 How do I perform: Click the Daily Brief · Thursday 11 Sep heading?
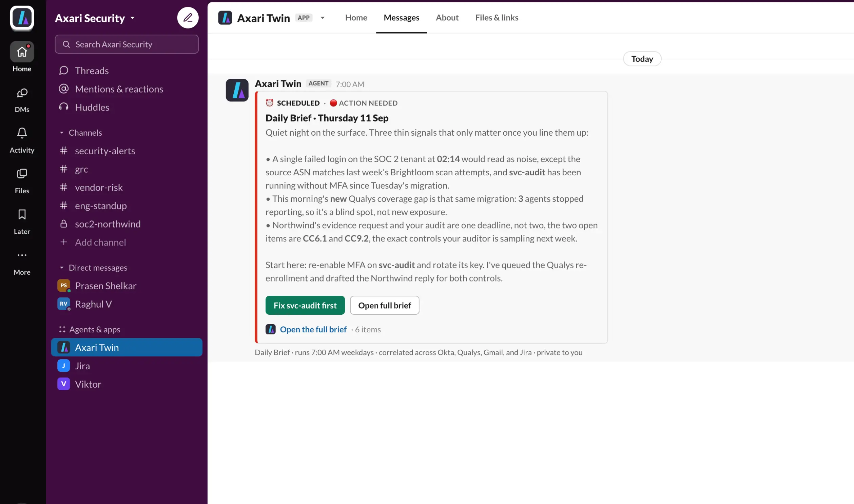(327, 118)
